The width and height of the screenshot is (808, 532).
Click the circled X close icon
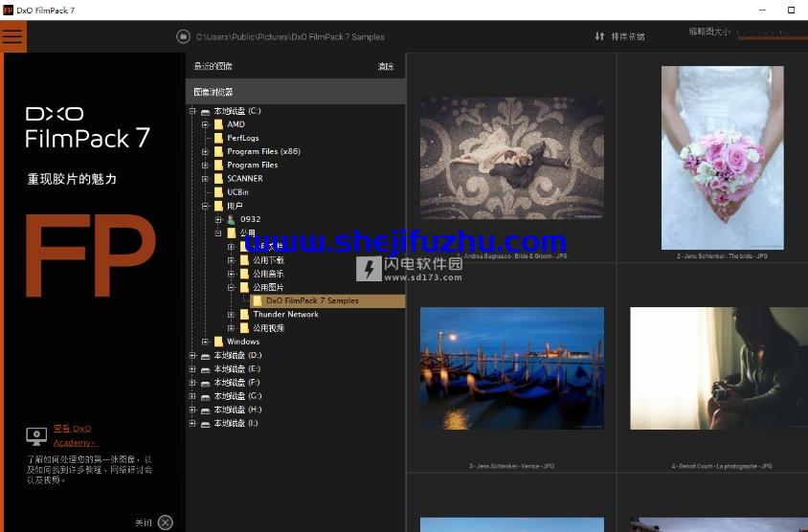pyautogui.click(x=166, y=522)
